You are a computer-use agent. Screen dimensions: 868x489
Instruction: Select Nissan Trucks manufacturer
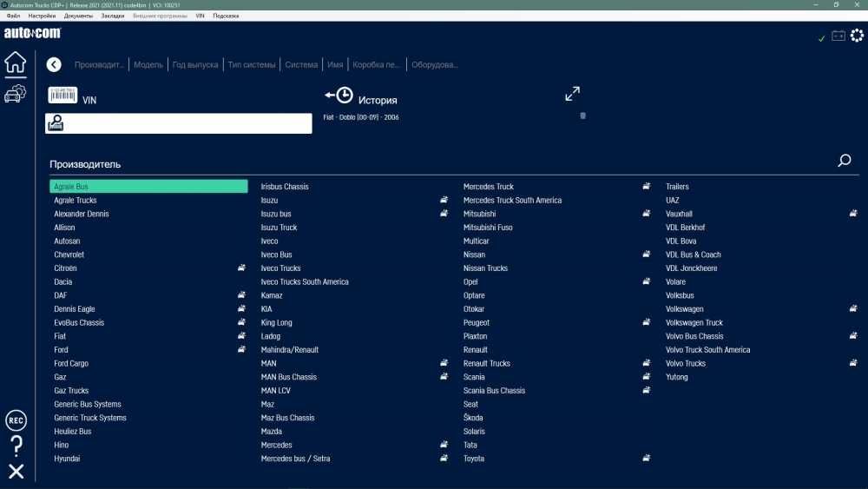(485, 268)
